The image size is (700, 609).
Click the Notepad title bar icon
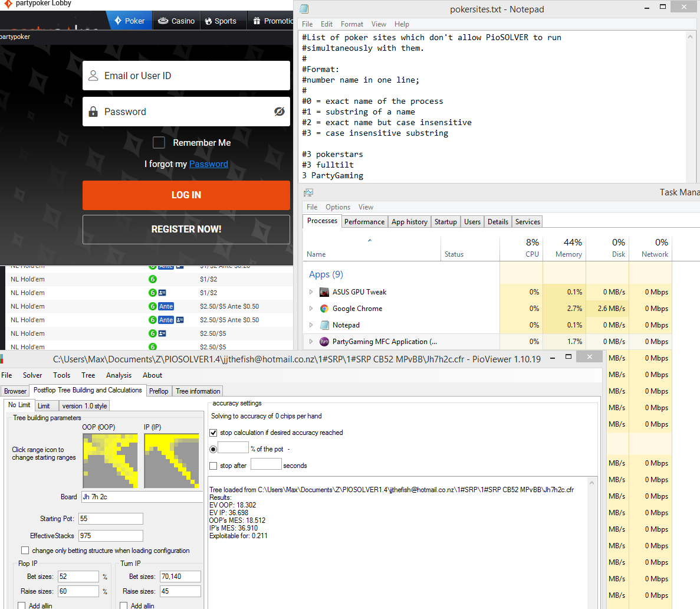click(304, 9)
